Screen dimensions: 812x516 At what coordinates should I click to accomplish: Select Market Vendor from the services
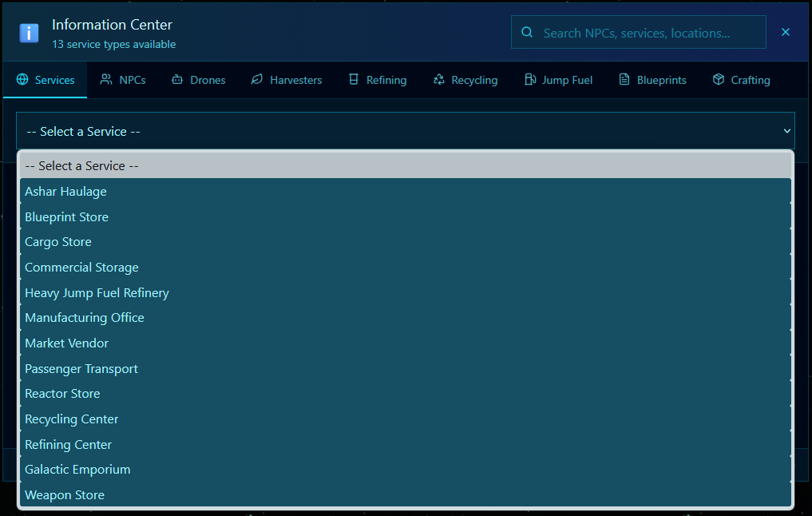[66, 343]
